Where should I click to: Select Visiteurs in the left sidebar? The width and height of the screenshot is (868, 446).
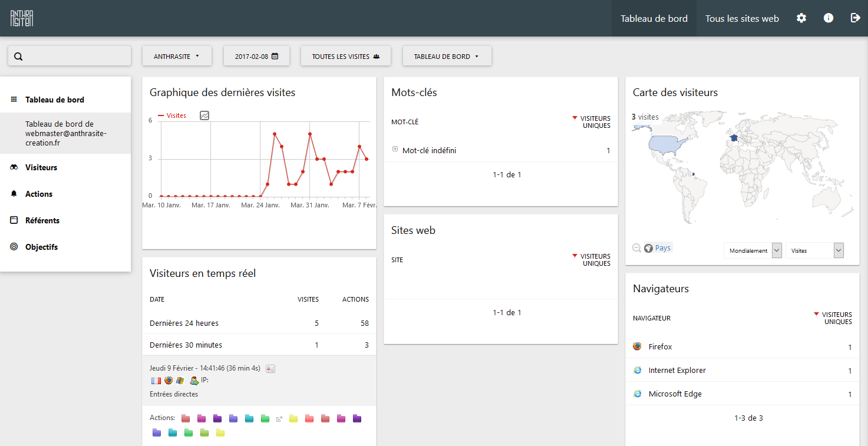[41, 167]
